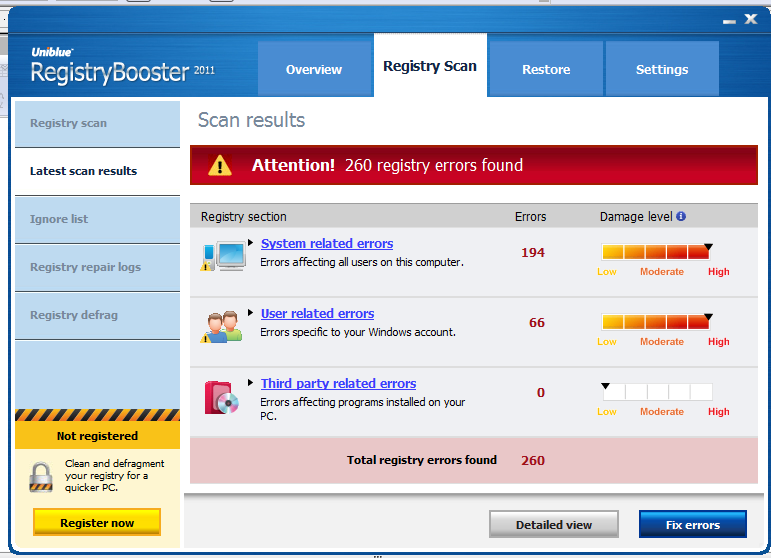Click the warning triangle in red banner
Image resolution: width=771 pixels, height=558 pixels.
[219, 166]
